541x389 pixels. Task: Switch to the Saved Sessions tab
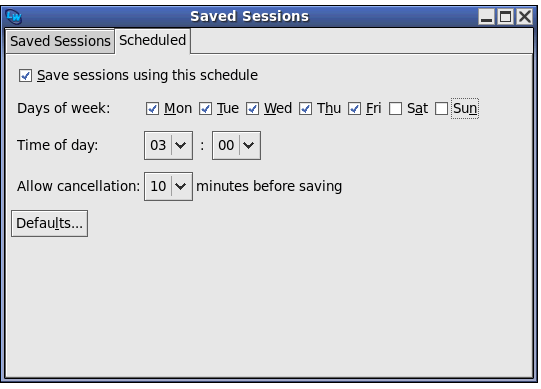60,41
